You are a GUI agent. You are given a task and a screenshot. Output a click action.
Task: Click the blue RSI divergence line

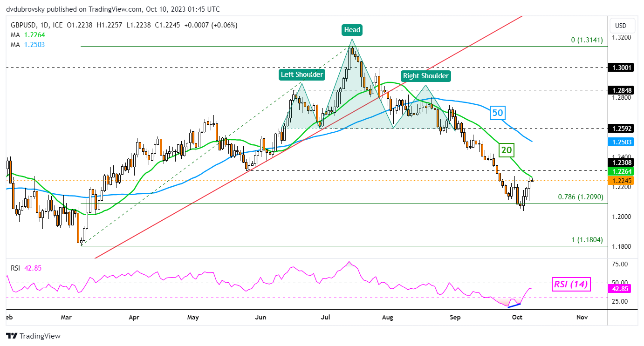[x=514, y=305]
